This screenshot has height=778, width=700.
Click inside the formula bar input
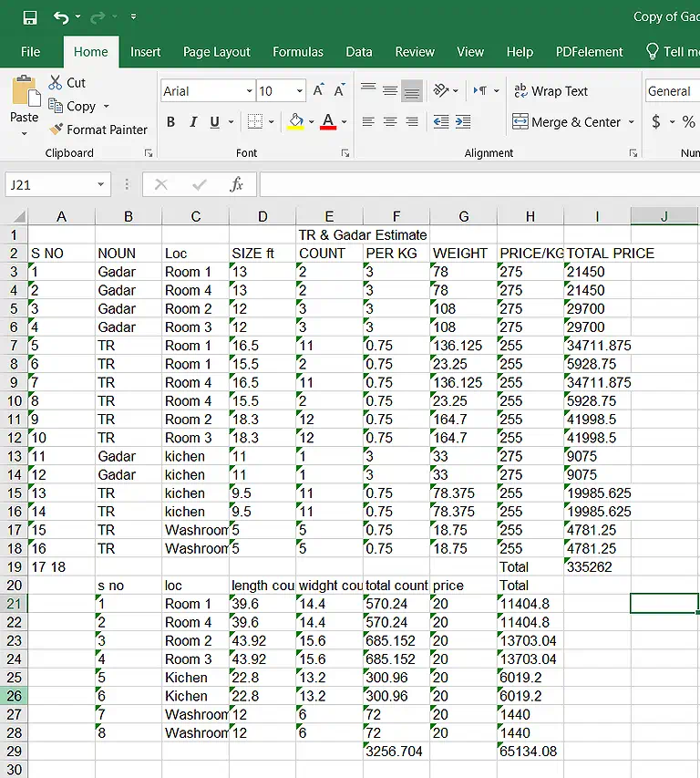click(x=479, y=184)
